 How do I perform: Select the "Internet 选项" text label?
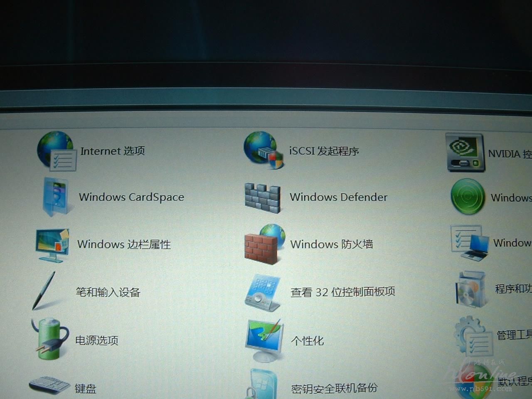[113, 151]
